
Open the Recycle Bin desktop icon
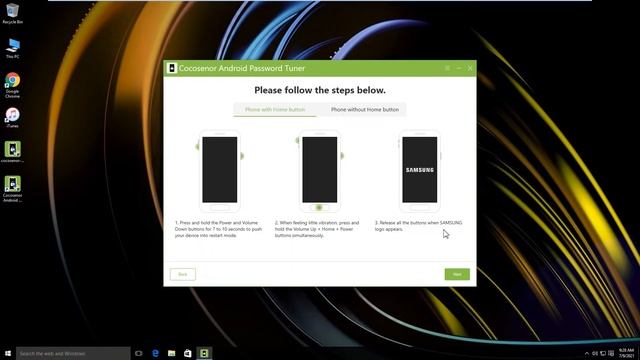tap(12, 13)
